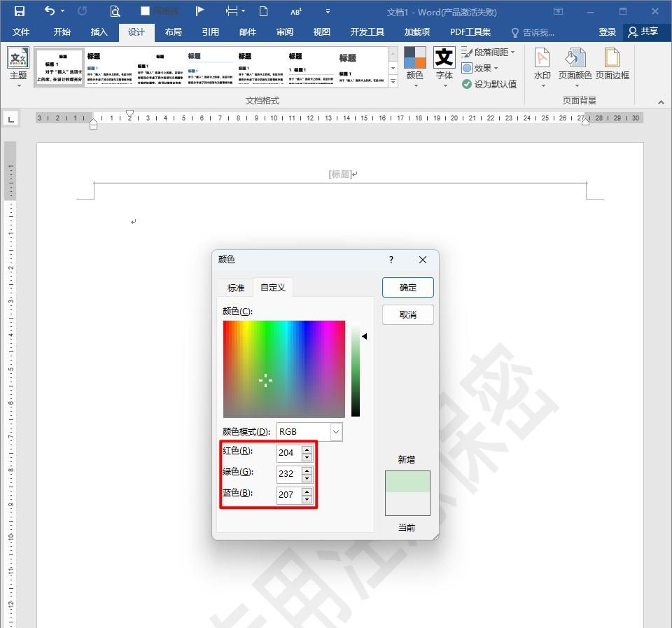Switch to the 插入 (Insert) ribbon tab
Image resolution: width=672 pixels, height=628 pixels.
[x=99, y=32]
